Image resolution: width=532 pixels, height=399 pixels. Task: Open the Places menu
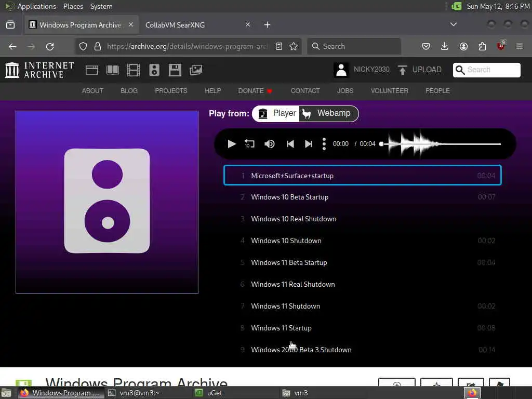point(73,6)
